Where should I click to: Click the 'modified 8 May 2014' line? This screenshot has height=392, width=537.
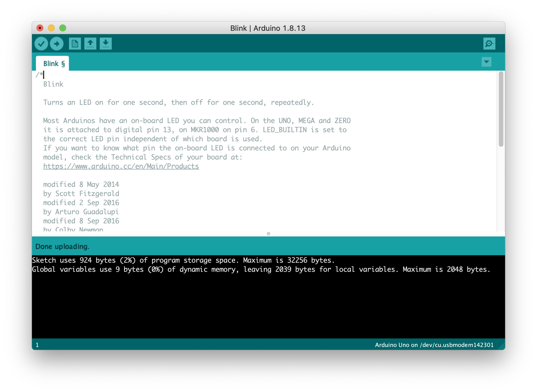point(81,184)
